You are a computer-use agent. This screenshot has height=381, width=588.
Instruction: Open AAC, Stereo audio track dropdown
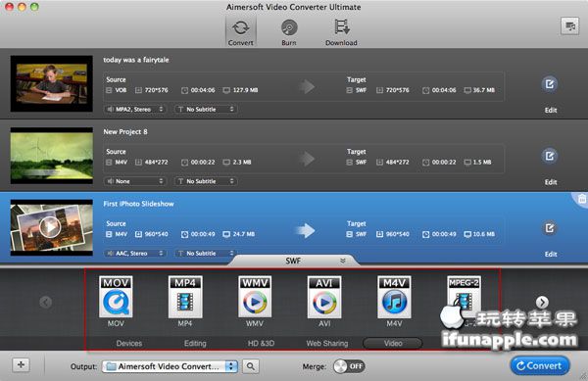coord(135,254)
